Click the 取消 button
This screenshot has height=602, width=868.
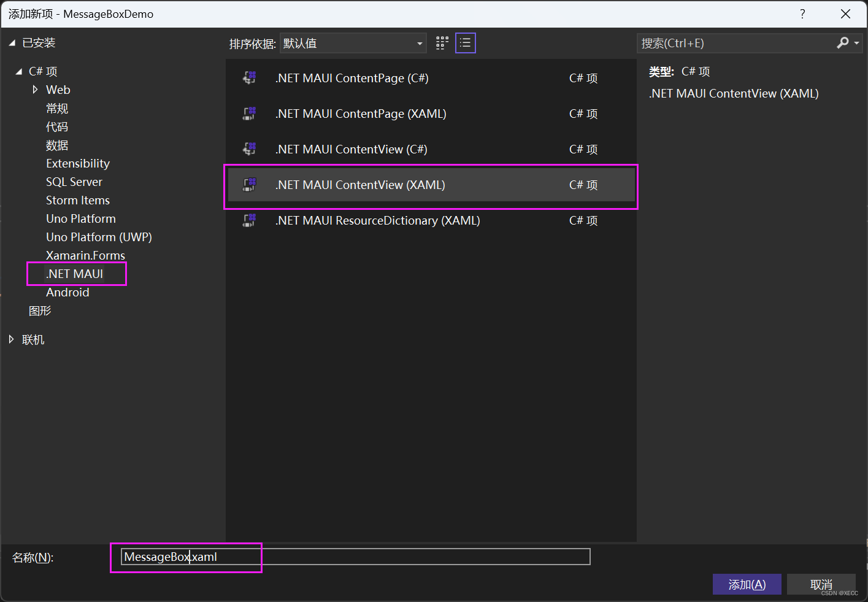(821, 584)
